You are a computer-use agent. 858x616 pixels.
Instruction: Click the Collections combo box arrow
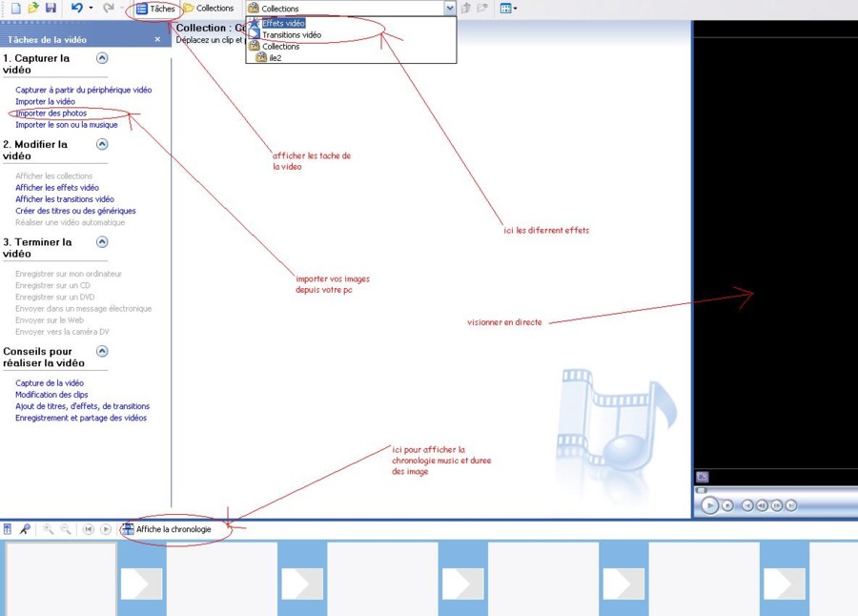(x=450, y=9)
